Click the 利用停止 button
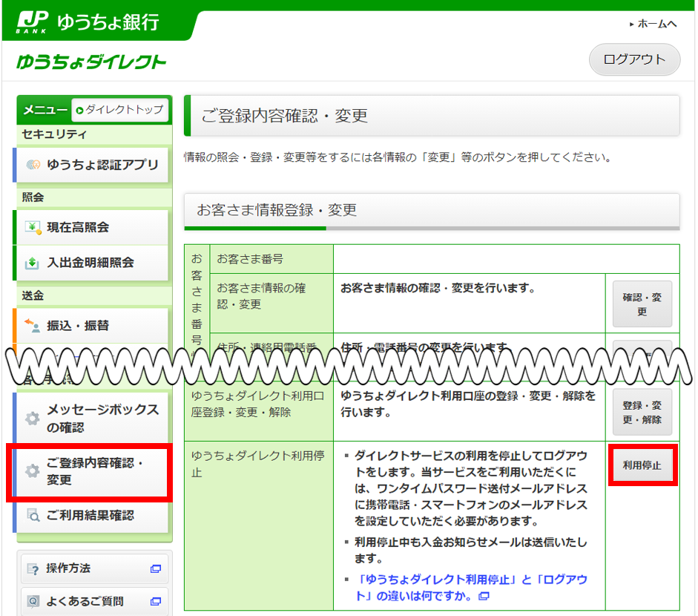 (x=642, y=465)
